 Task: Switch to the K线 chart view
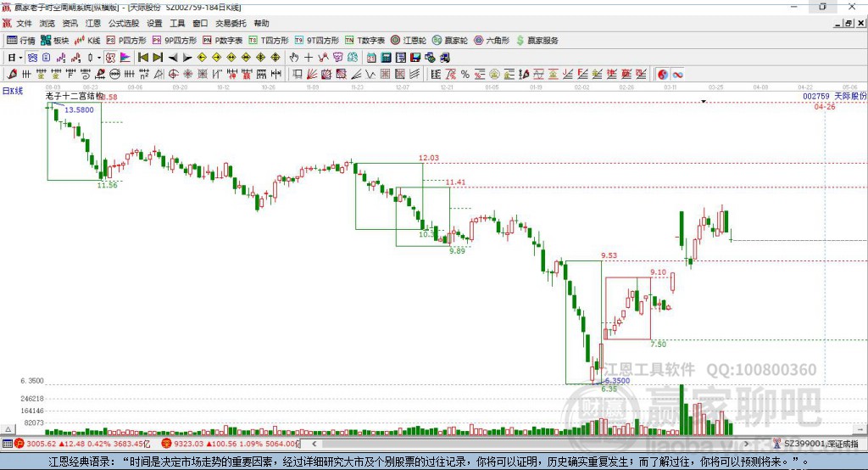(87, 41)
